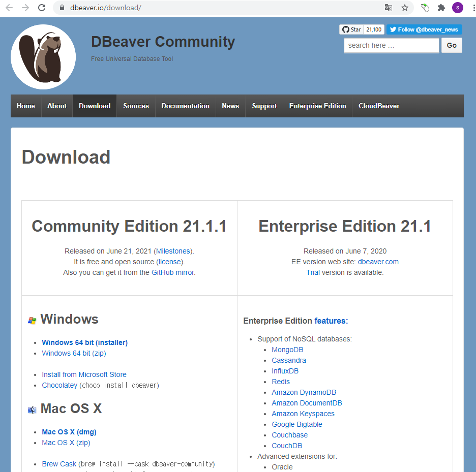Open the MongoDB link
The height and width of the screenshot is (472, 476).
[287, 350]
